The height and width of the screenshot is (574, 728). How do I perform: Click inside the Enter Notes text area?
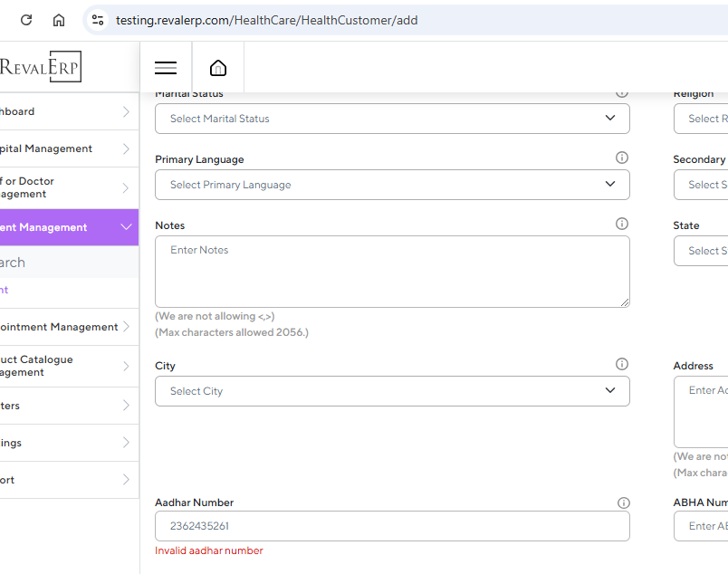(x=392, y=272)
